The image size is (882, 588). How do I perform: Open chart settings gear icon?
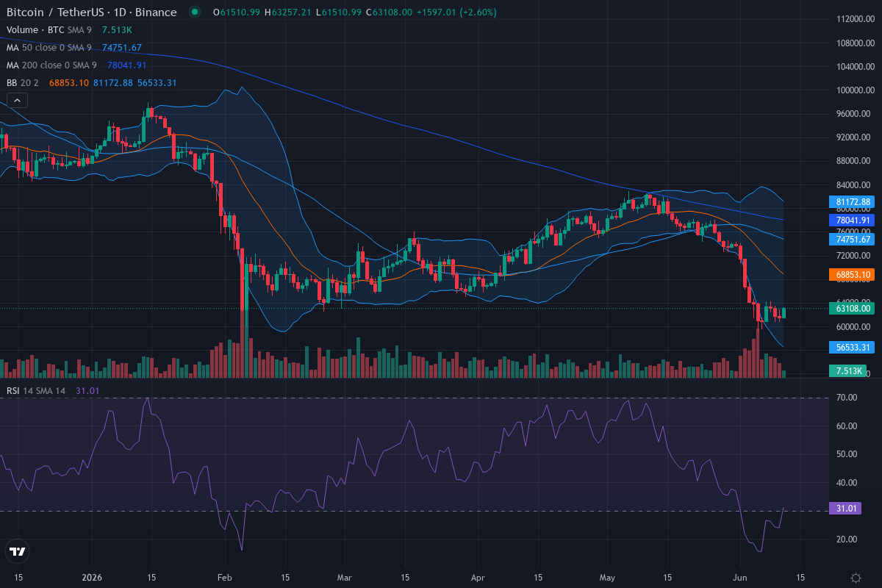pyautogui.click(x=856, y=578)
